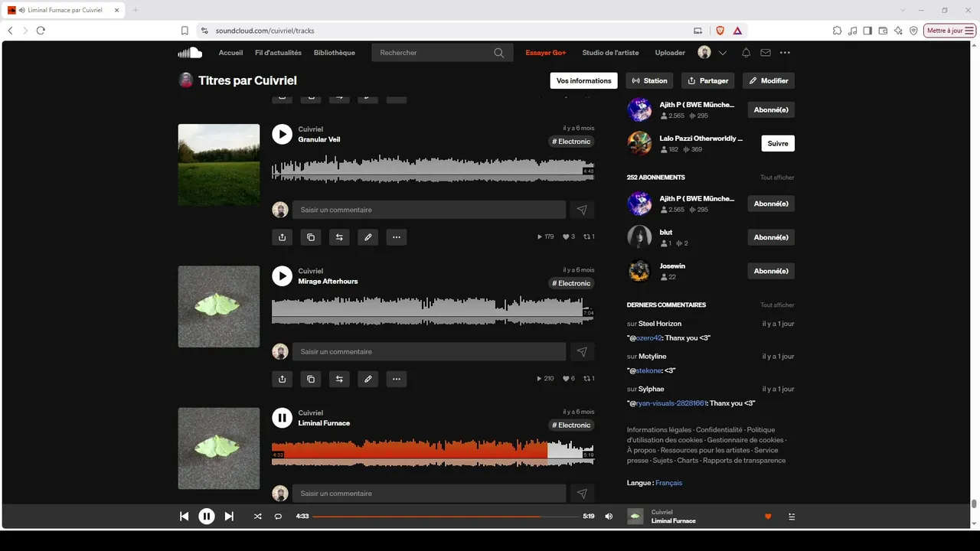Skip to the previous track in player
This screenshot has height=551, width=980.
pyautogui.click(x=184, y=517)
